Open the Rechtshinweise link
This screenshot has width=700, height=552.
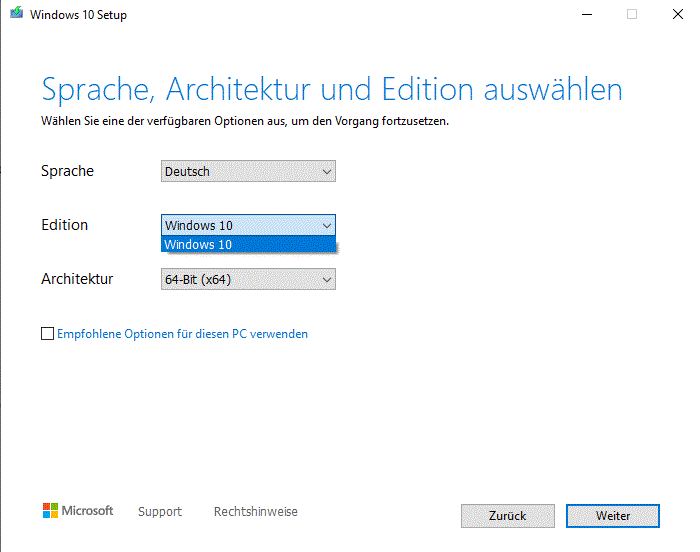pos(256,511)
